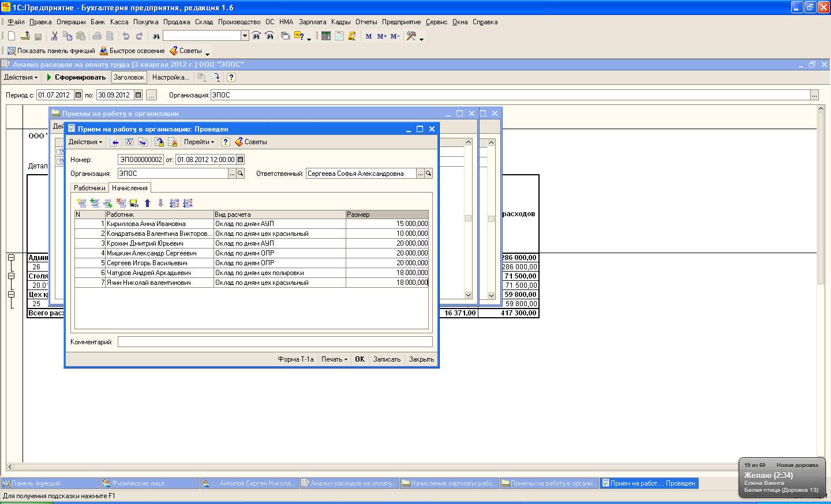Open the Советы tips in the document toolbar
Image resolution: width=831 pixels, height=504 pixels.
251,142
